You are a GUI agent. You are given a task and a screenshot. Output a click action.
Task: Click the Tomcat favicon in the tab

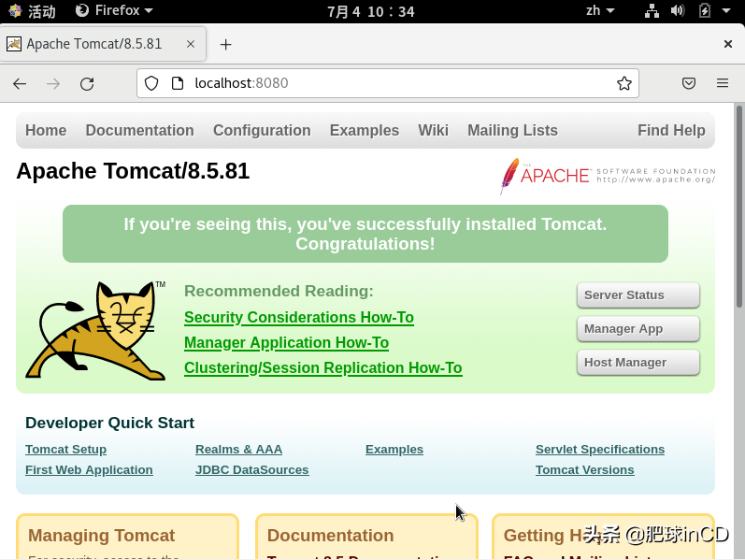14,44
